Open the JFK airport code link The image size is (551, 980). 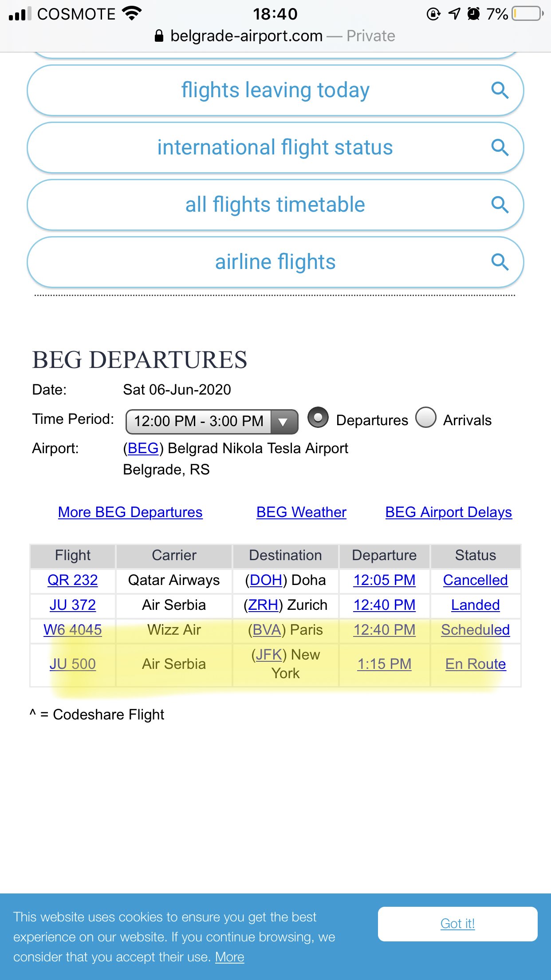(x=269, y=655)
